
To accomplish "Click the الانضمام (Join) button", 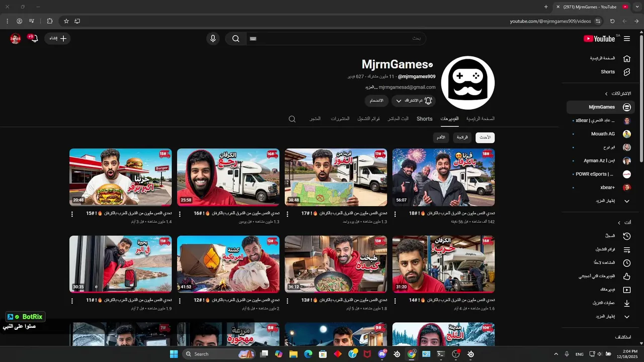I will pos(376,101).
